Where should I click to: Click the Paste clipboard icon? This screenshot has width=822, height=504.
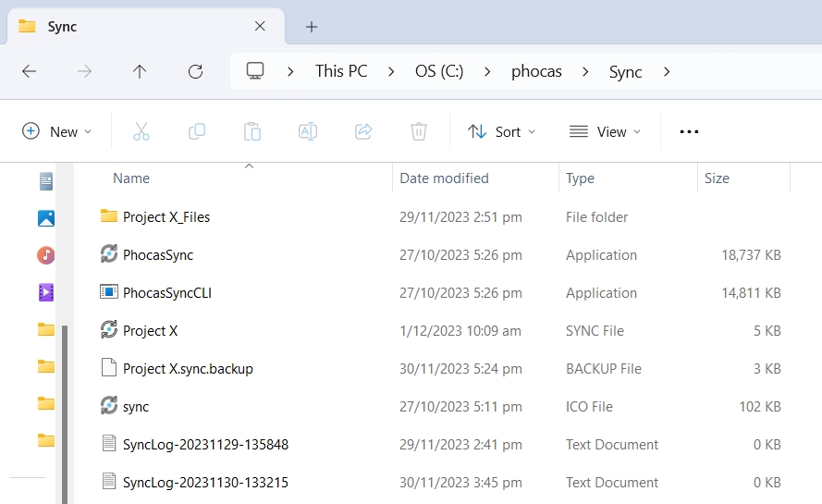pyautogui.click(x=252, y=131)
